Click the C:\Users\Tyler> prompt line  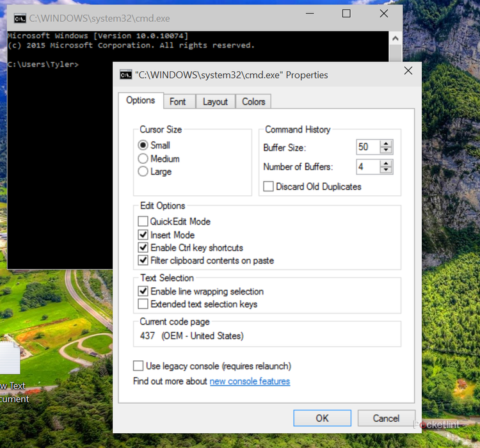[43, 65]
